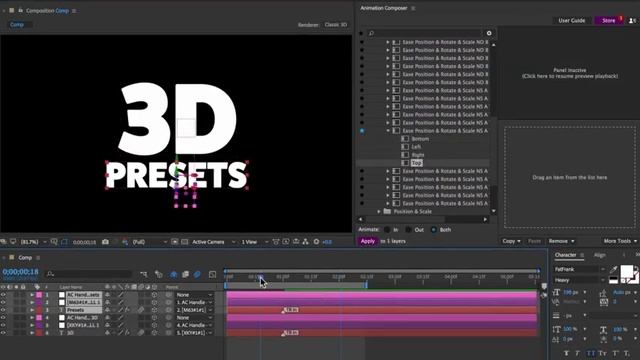Select the In animate radio option

pyautogui.click(x=387, y=230)
